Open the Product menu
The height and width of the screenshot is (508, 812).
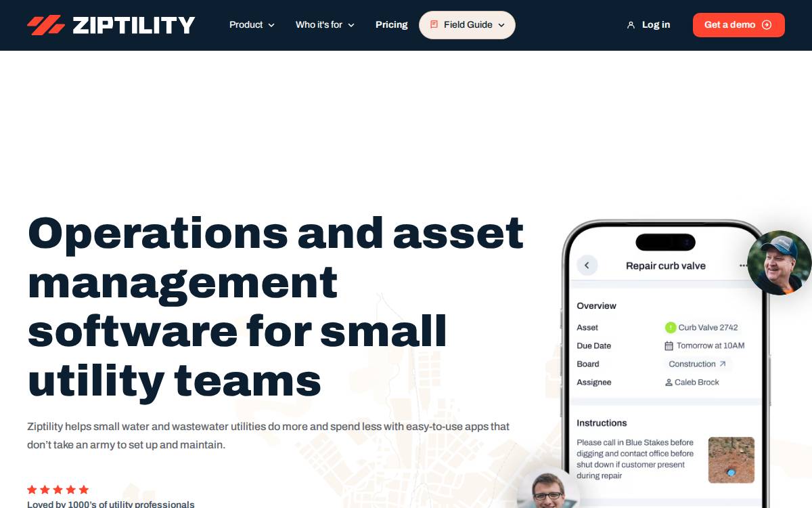click(x=252, y=25)
